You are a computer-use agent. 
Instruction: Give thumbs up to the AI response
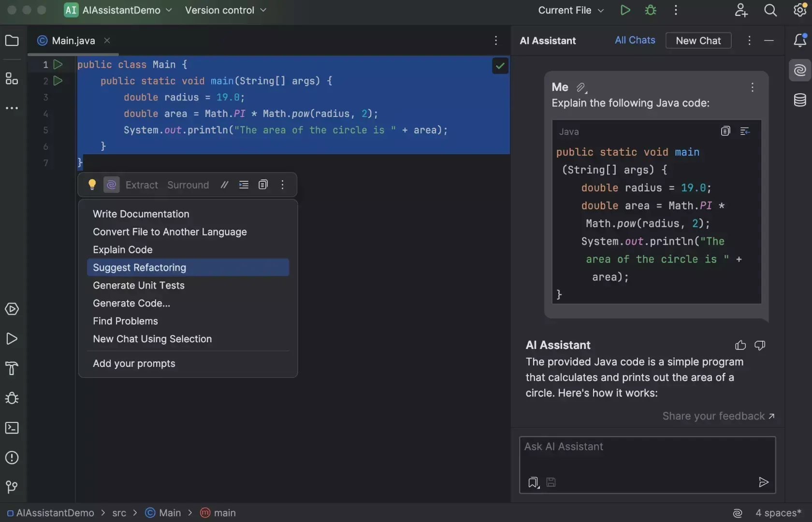tap(740, 345)
